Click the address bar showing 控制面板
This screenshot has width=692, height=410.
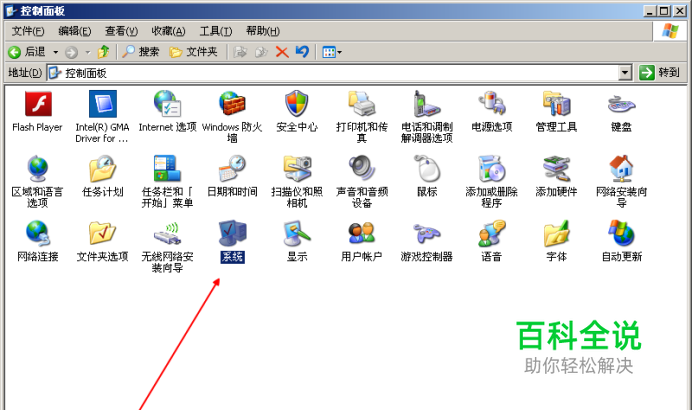point(334,73)
